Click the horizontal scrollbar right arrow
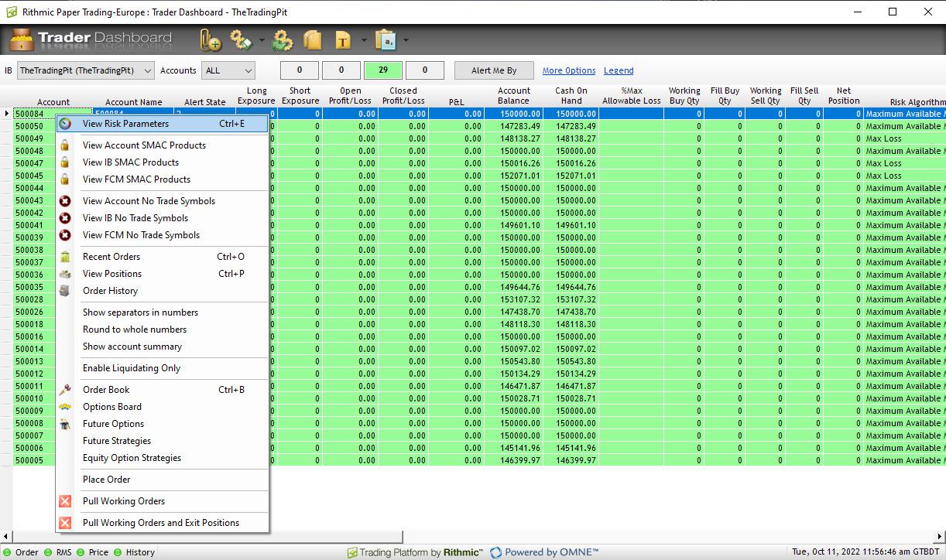 tap(939, 537)
